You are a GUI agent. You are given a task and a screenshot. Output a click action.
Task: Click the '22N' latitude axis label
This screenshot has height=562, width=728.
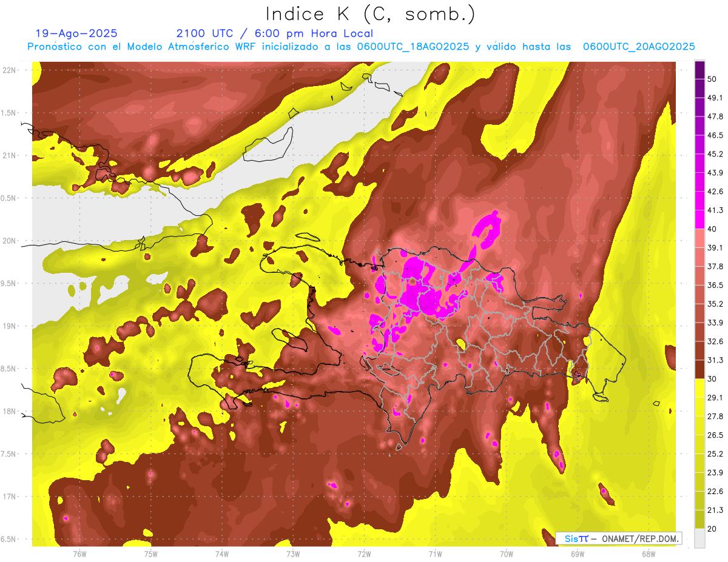[9, 70]
